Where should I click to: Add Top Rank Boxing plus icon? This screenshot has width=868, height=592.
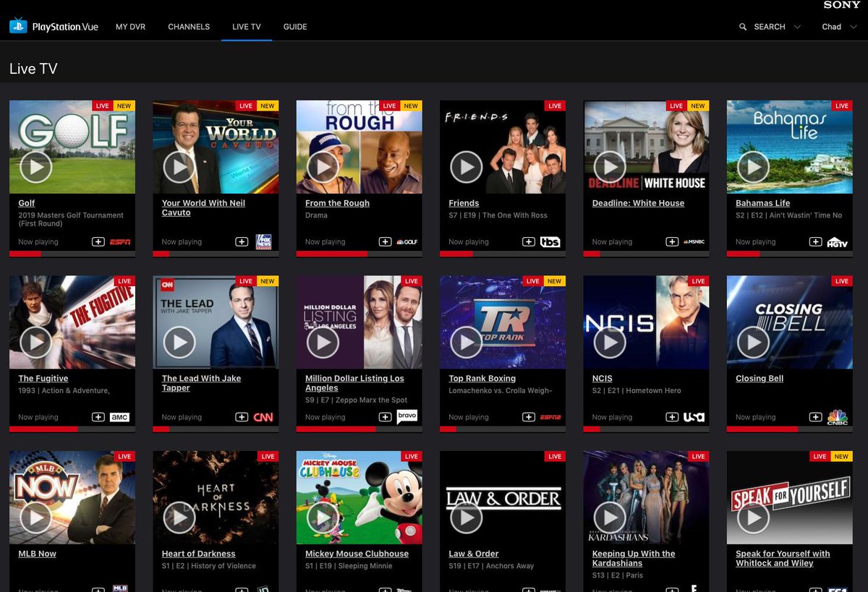click(x=529, y=417)
